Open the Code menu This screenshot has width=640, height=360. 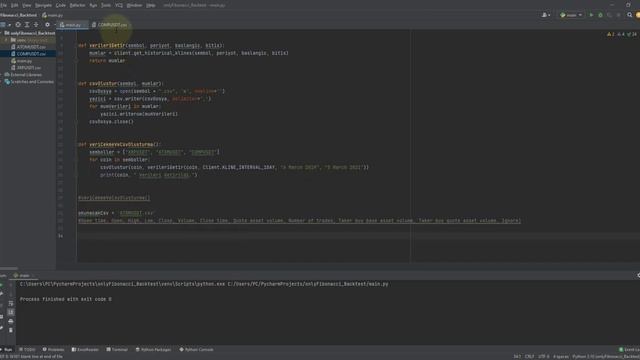(x=60, y=5)
